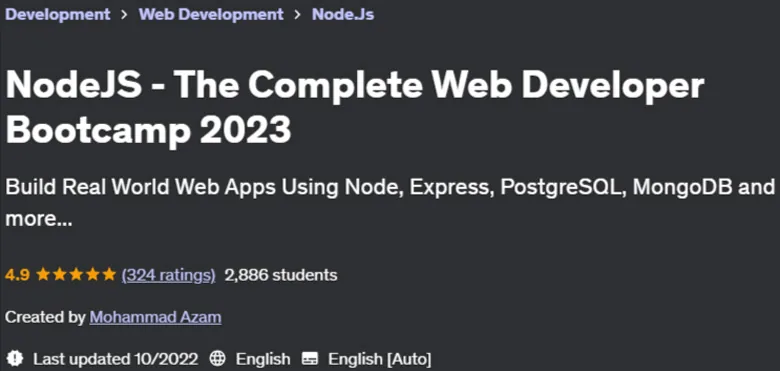Click the English language label beside globe

coord(263,359)
